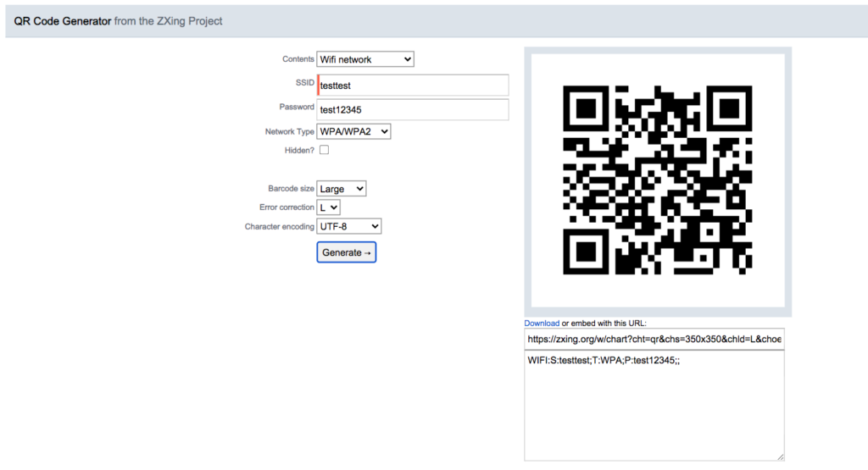Viewport: 868px width, 470px height.
Task: Click the SSID input field
Action: [x=413, y=86]
